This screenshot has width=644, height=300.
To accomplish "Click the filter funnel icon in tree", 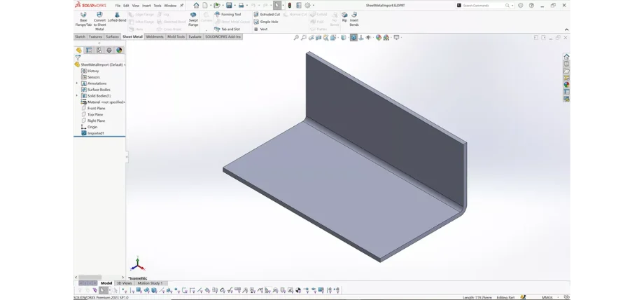I will click(x=78, y=57).
